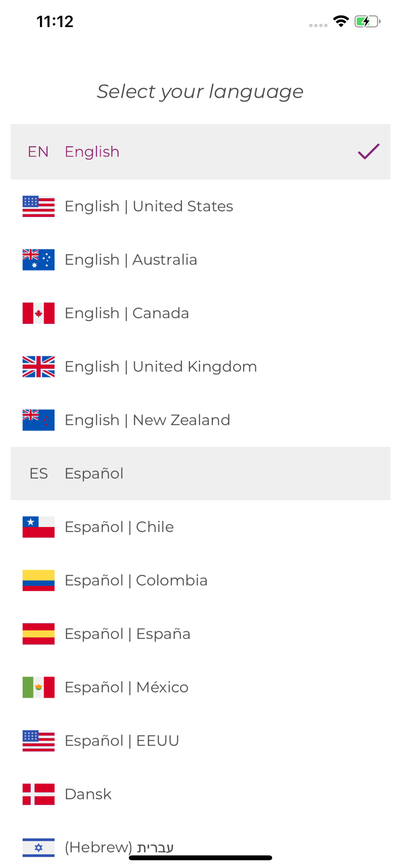Tap the Wi-Fi status icon
This screenshot has height=868, width=401.
pyautogui.click(x=341, y=22)
